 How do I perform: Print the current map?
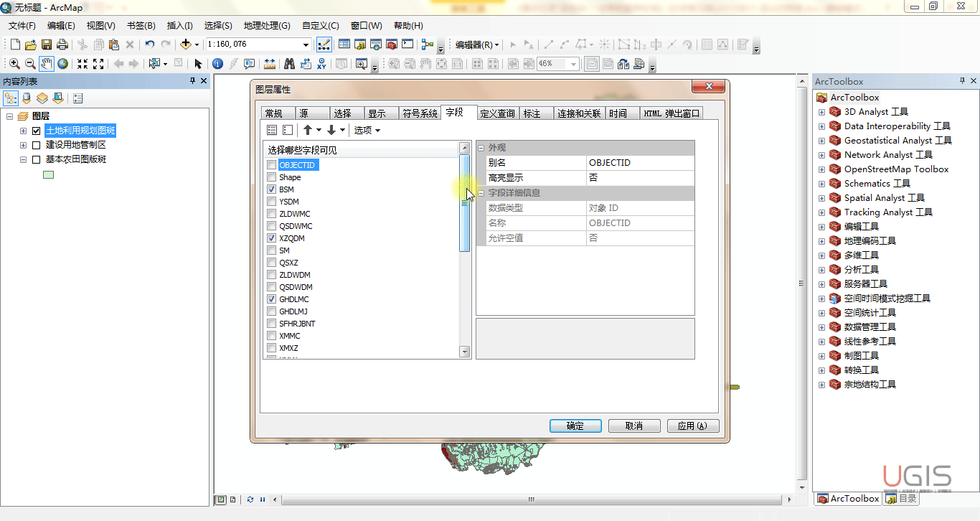coord(62,44)
